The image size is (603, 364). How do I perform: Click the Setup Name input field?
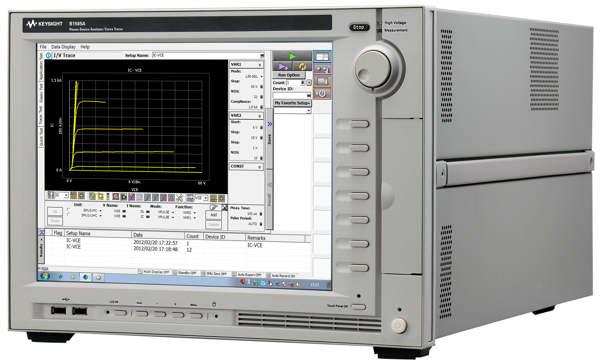(206, 55)
